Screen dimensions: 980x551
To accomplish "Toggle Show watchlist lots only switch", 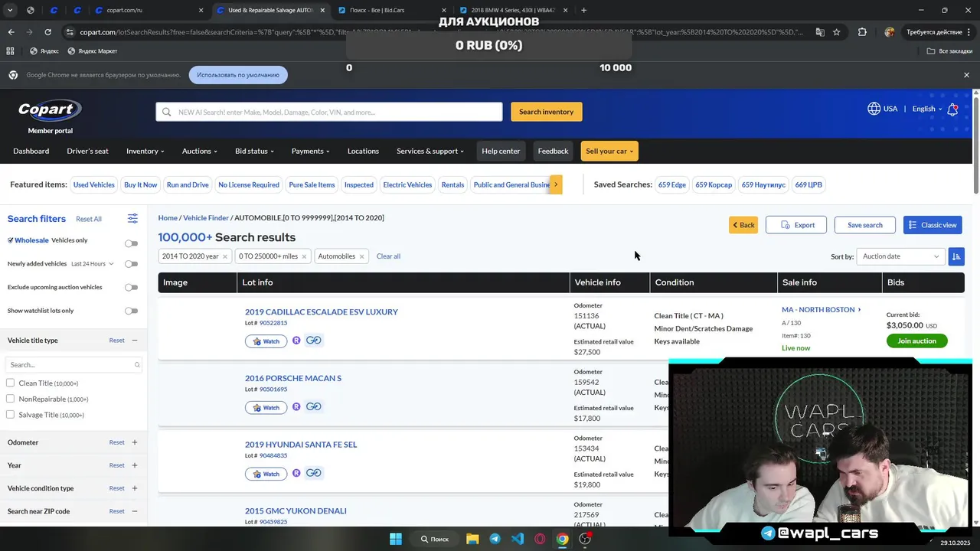I will (x=132, y=311).
